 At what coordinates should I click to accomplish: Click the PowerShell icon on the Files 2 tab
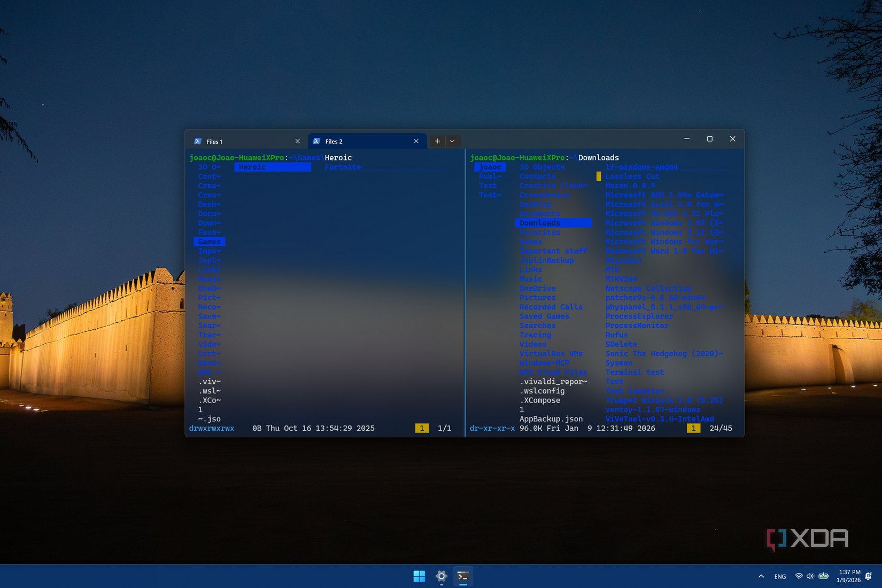click(x=317, y=141)
